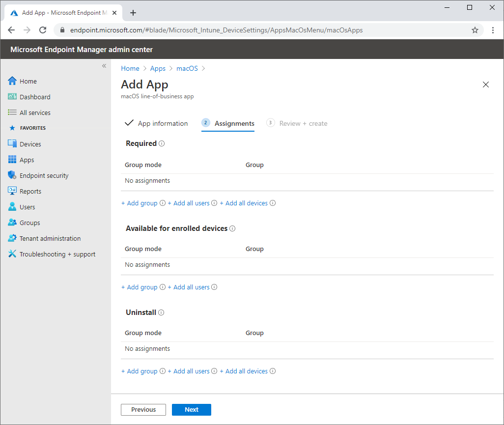504x425 pixels.
Task: Click the Home breadcrumb link
Action: tap(130, 68)
